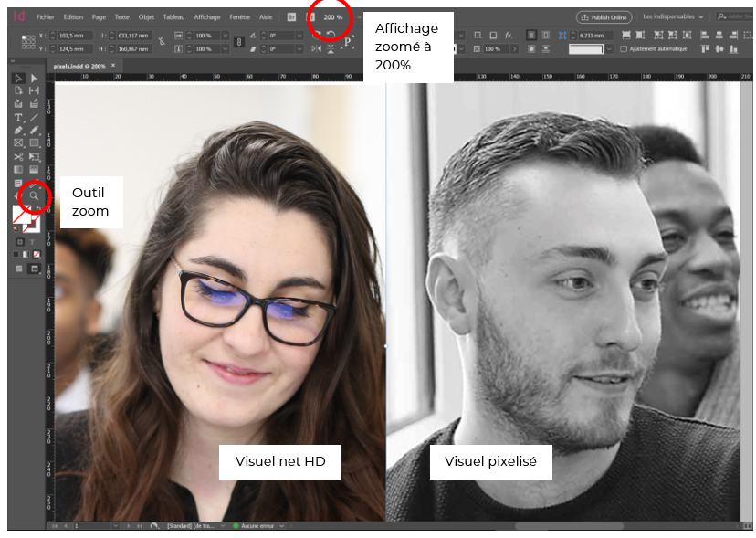This screenshot has width=756, height=538.
Task: Flip the object vertically
Action: coord(331,48)
